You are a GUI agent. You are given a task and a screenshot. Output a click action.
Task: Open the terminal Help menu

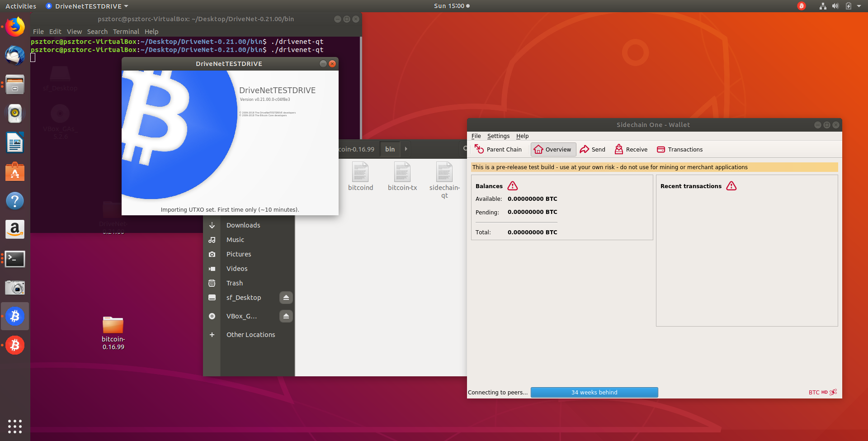[151, 32]
